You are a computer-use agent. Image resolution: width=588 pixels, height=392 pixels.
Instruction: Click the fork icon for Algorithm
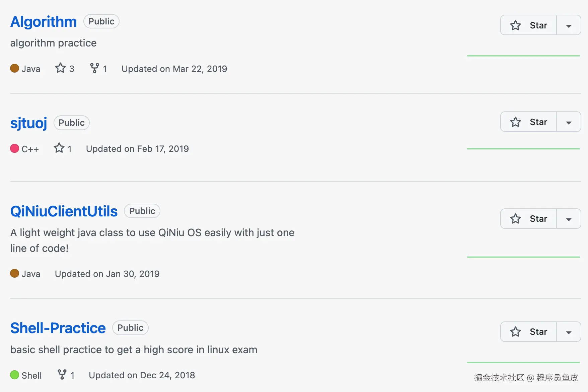pyautogui.click(x=94, y=68)
